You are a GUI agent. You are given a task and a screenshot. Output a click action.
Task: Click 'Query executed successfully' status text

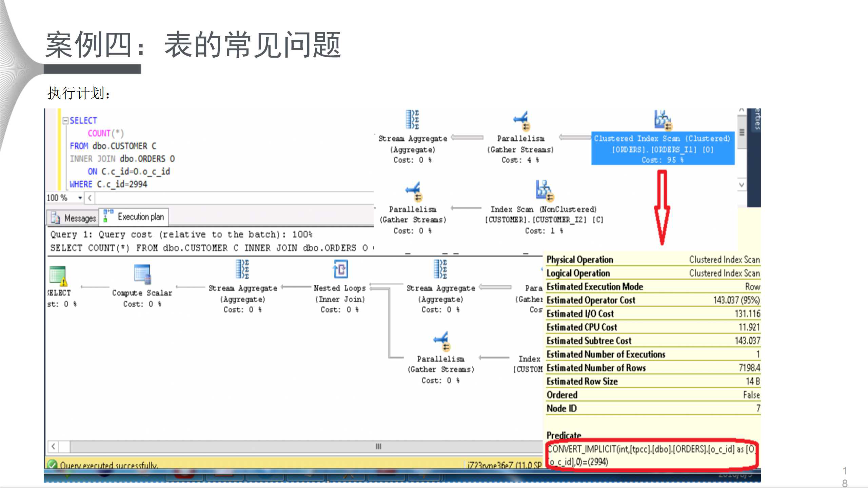pos(109,465)
